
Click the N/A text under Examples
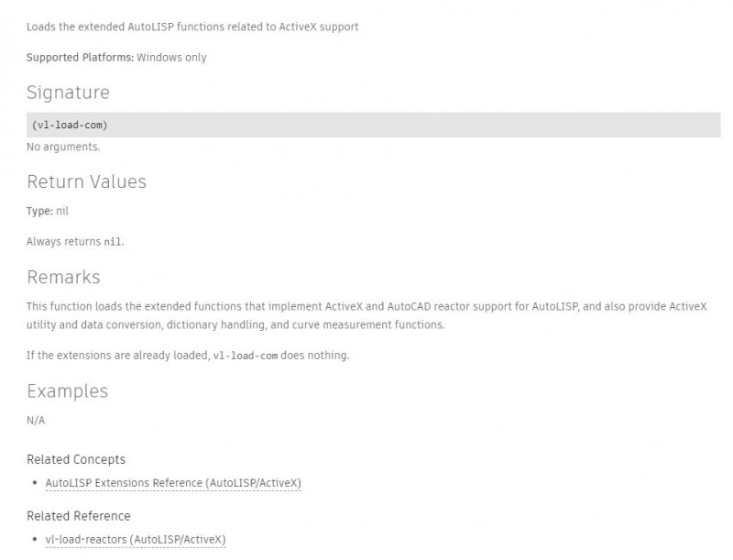point(36,421)
